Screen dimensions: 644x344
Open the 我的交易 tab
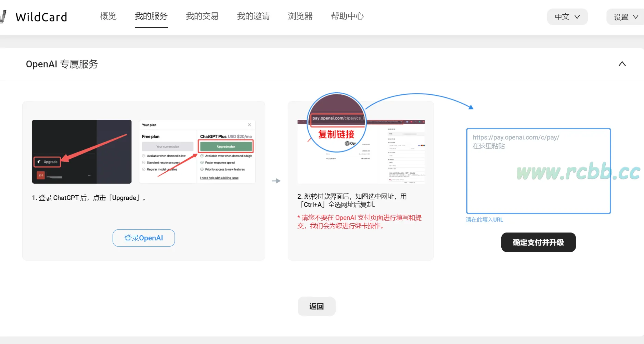(202, 16)
